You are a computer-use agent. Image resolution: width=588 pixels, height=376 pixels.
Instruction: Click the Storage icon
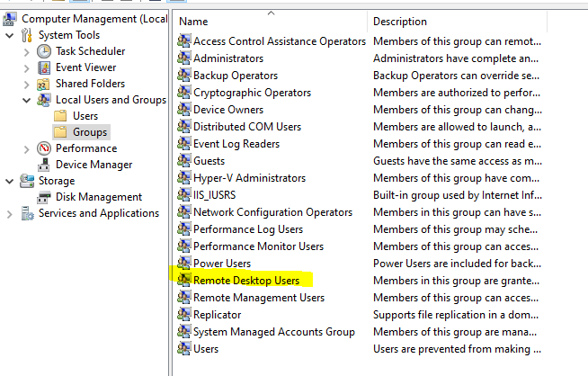(x=27, y=181)
